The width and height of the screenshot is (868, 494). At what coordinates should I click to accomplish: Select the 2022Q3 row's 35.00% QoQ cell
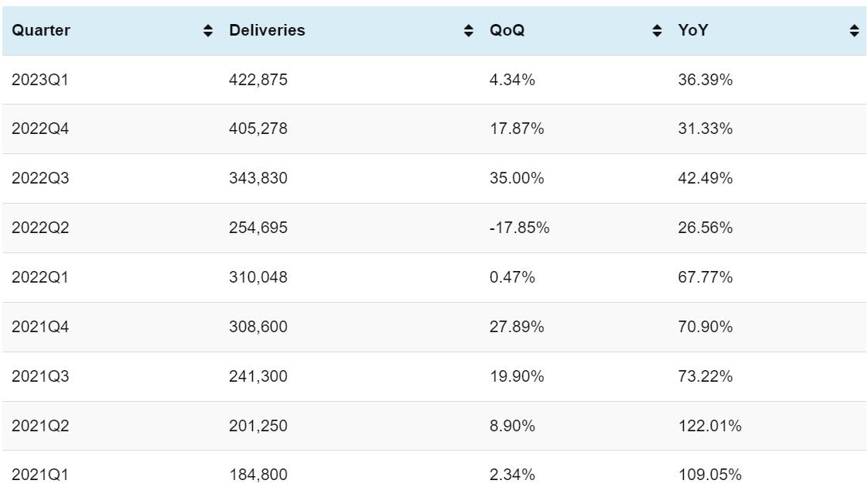517,179
